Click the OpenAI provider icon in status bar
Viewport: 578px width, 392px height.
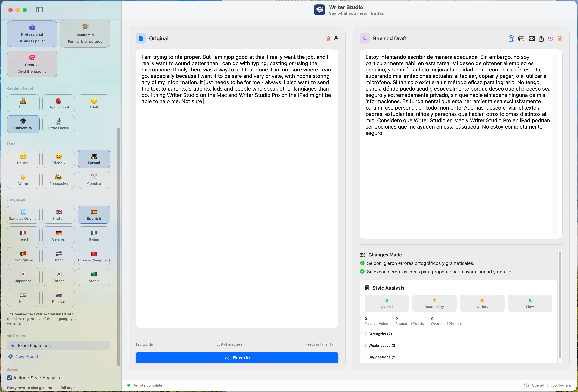526,385
